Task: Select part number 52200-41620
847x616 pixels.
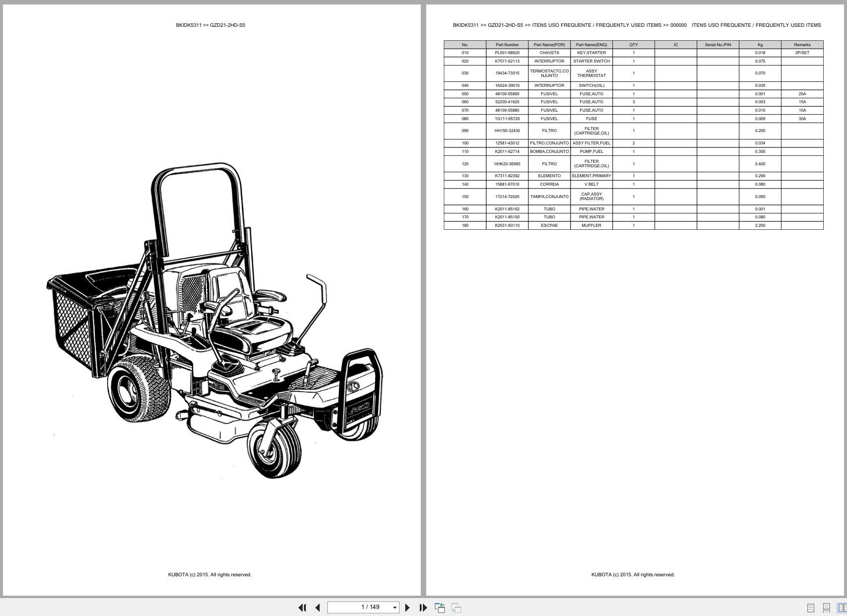Action: coord(507,102)
